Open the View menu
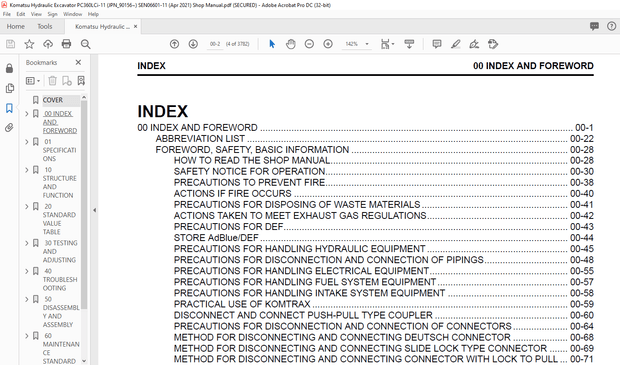Screen dimensions: 620x365 (x=36, y=14)
